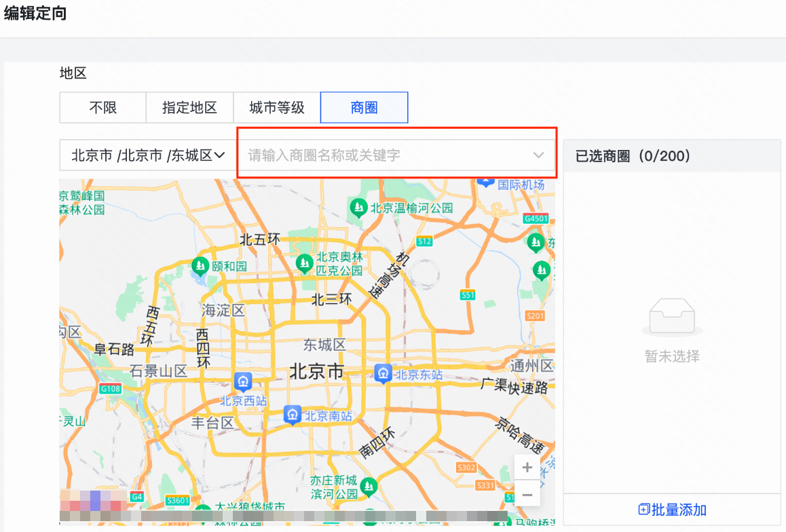Zoom in with the map plus button
Viewport: 786px width, 532px height.
(x=527, y=467)
